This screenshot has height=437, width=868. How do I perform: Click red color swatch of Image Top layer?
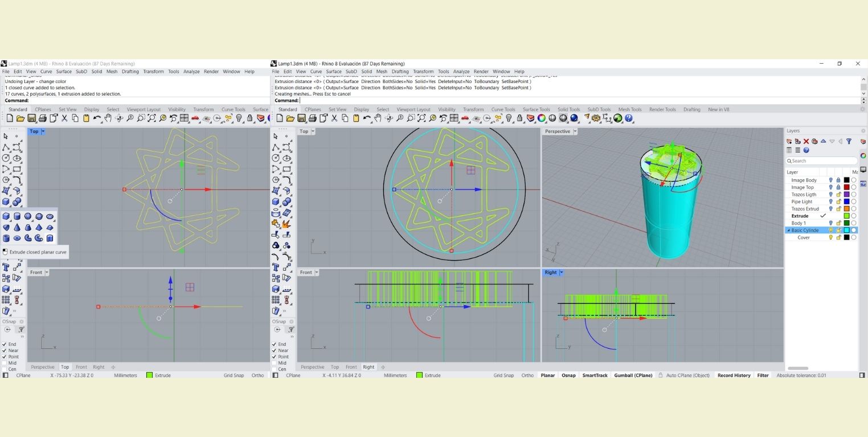[x=846, y=187]
